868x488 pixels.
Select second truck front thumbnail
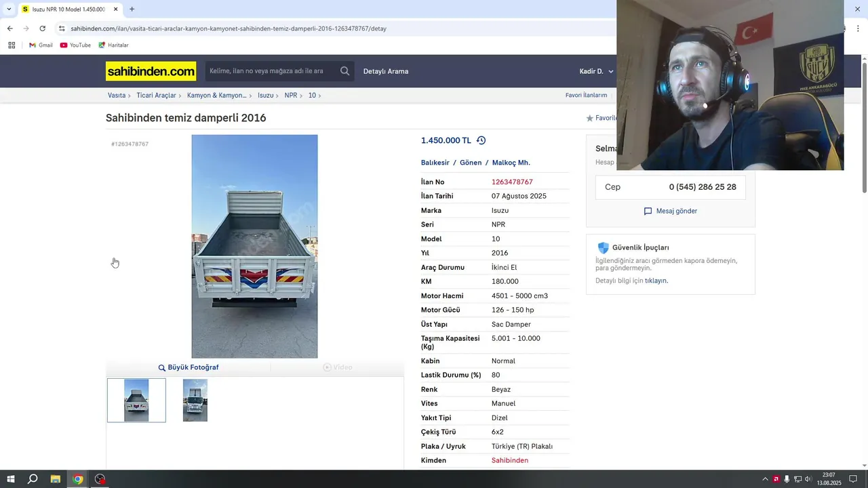pyautogui.click(x=195, y=400)
